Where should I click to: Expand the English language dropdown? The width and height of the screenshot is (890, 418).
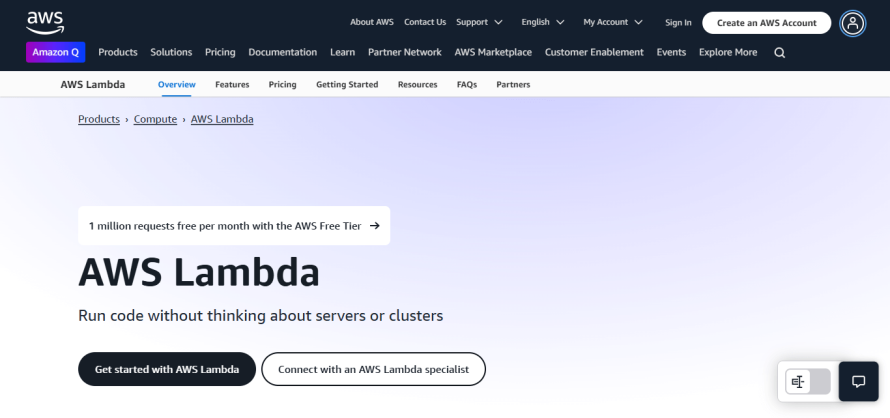coord(543,22)
